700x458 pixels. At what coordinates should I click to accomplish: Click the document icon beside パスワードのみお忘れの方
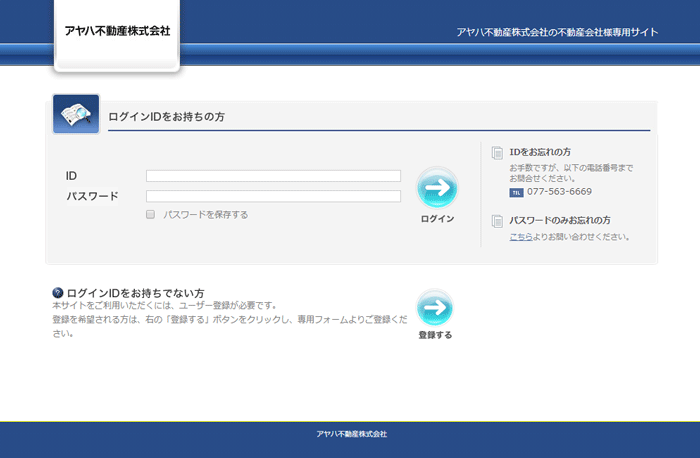pyautogui.click(x=497, y=221)
